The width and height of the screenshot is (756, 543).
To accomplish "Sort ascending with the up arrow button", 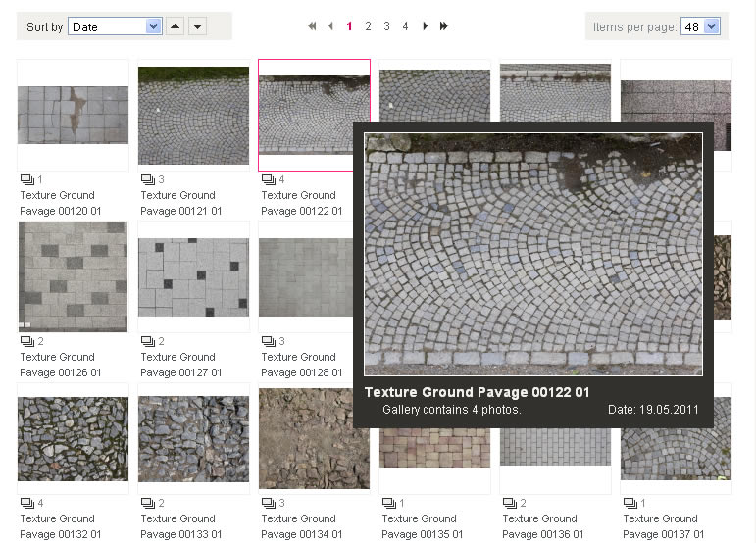I will click(x=175, y=26).
